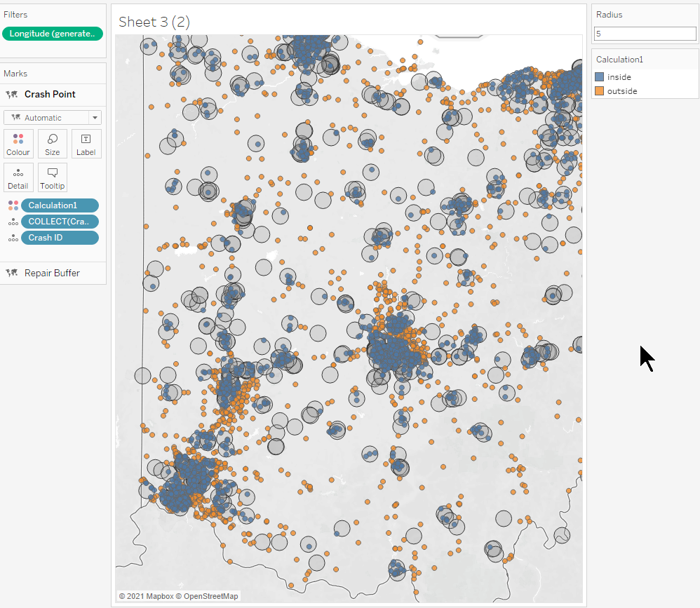The image size is (700, 608).
Task: Click the Crash ID pill
Action: click(60, 238)
